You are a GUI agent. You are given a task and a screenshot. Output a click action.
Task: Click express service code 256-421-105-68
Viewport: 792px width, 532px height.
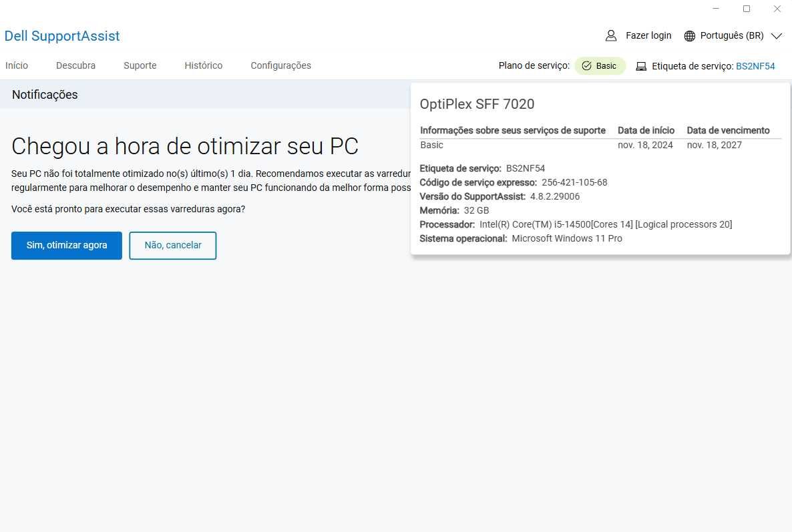574,182
